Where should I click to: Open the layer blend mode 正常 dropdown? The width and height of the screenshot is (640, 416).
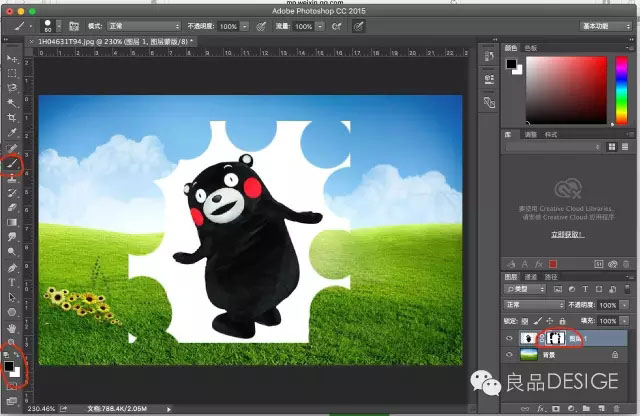pos(535,304)
